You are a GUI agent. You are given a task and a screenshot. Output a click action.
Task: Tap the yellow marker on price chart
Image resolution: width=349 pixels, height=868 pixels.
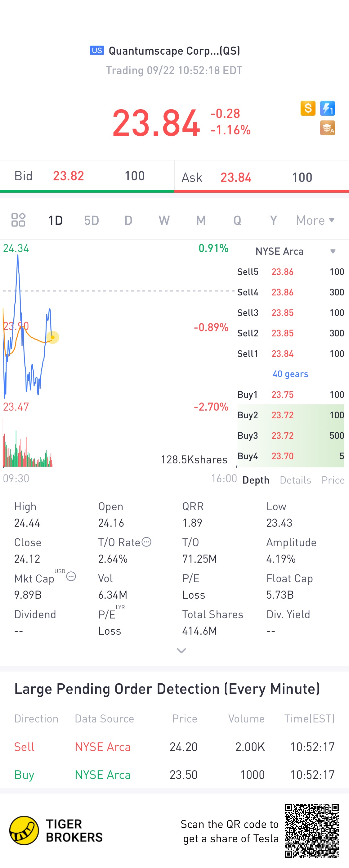[x=52, y=337]
